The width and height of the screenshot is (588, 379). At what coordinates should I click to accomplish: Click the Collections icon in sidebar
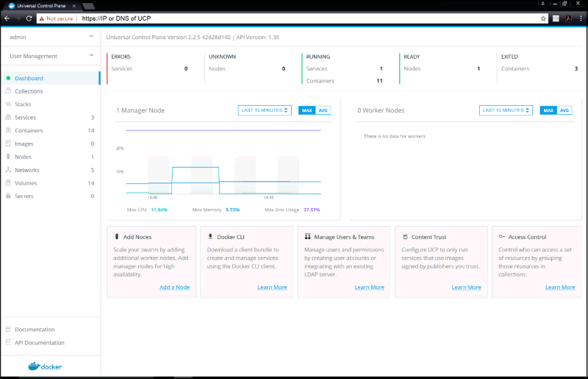coord(8,91)
